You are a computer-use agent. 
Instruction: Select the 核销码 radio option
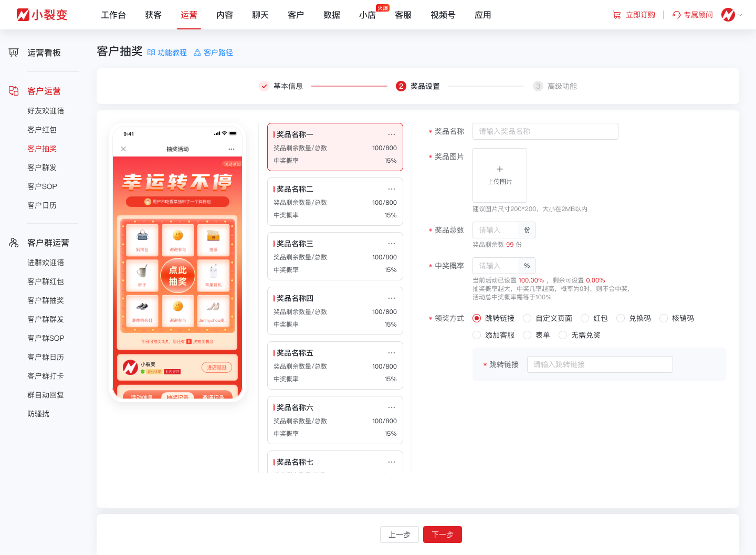point(664,318)
